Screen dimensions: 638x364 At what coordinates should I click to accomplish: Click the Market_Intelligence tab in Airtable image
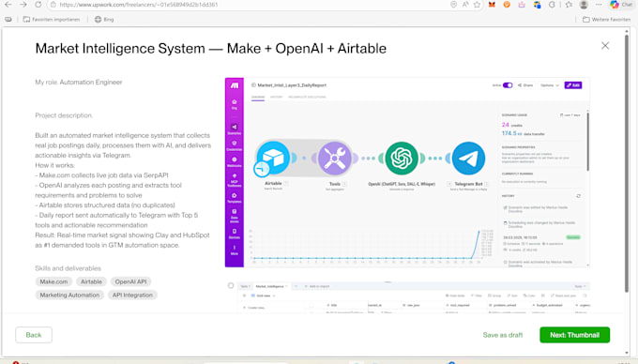pos(271,286)
